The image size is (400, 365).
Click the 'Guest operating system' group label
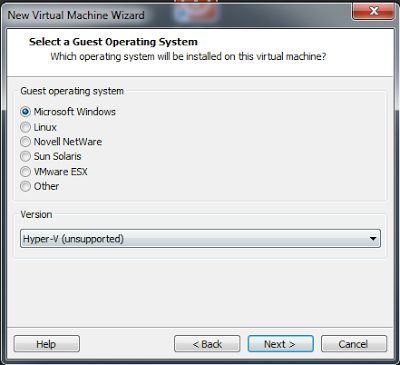[x=72, y=91]
